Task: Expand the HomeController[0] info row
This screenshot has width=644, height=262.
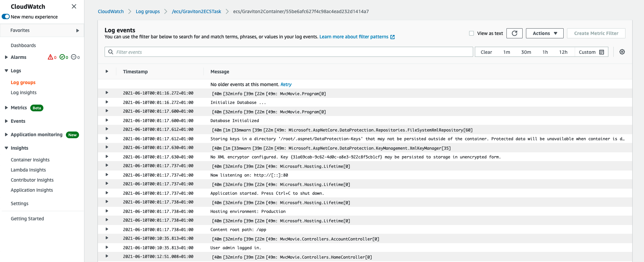Action: (x=107, y=256)
